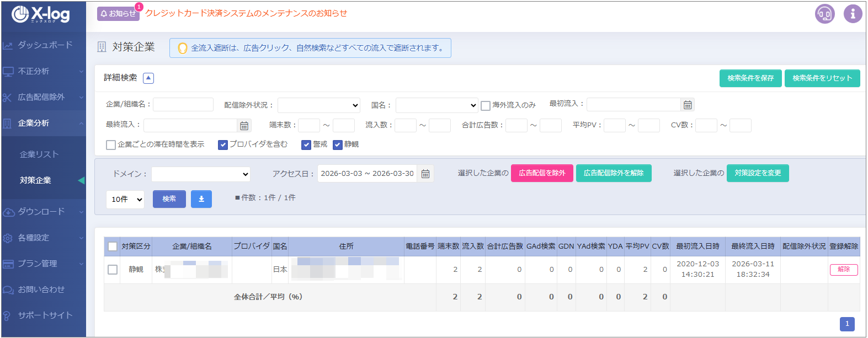
Task: Click the pink 広告配信を除外 button
Action: [x=542, y=173]
